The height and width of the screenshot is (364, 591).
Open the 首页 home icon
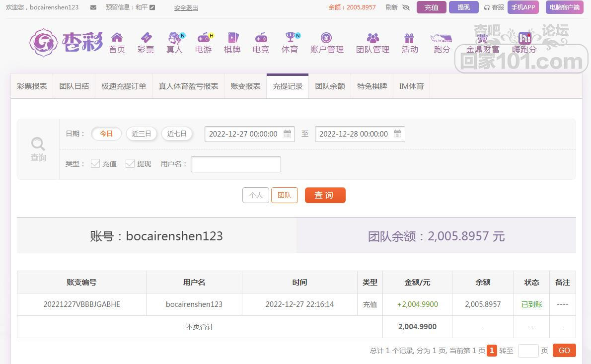(x=117, y=38)
